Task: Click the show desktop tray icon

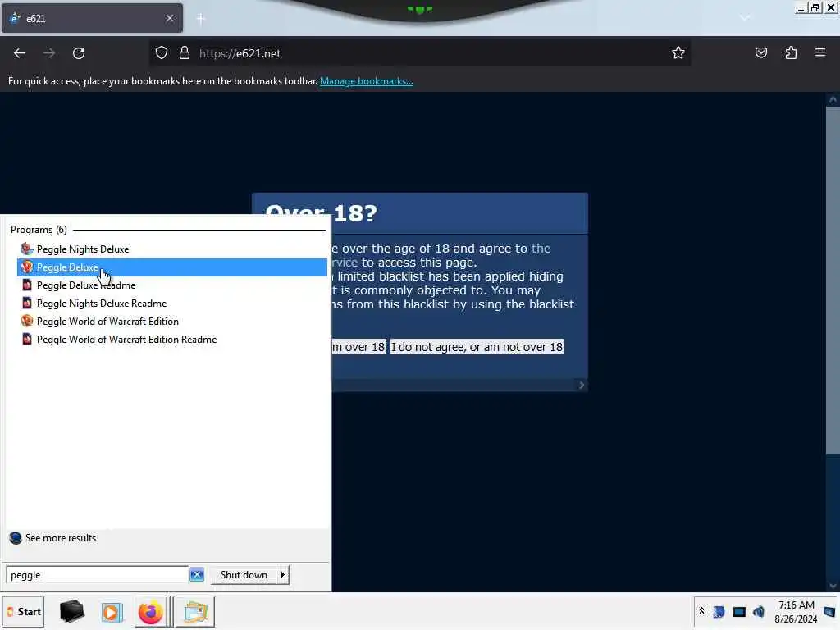Action: (x=830, y=612)
